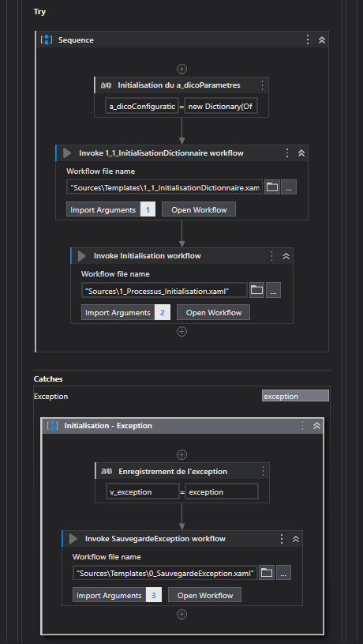Open options menu of Invoke 1_1_InitialisationDictionnaire

[287, 153]
